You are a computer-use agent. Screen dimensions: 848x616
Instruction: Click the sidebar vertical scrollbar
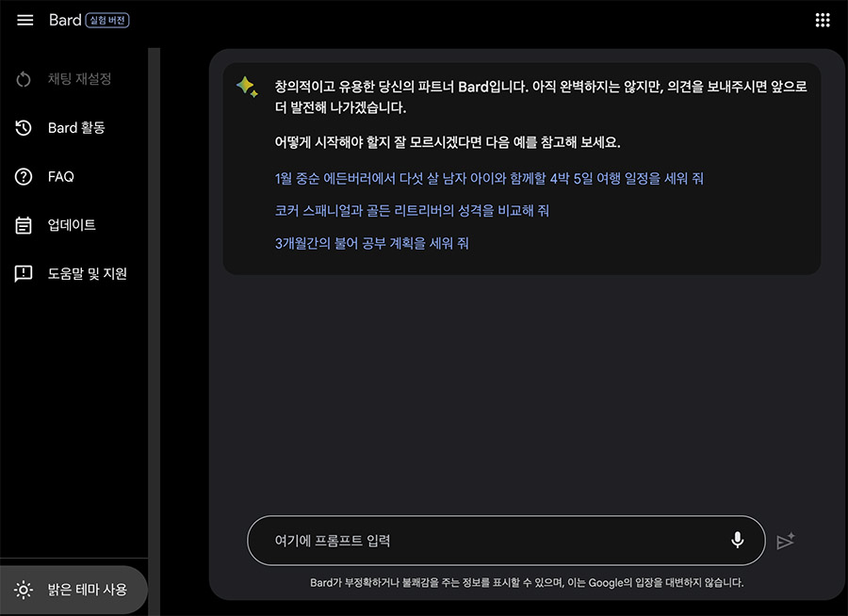coord(155,332)
